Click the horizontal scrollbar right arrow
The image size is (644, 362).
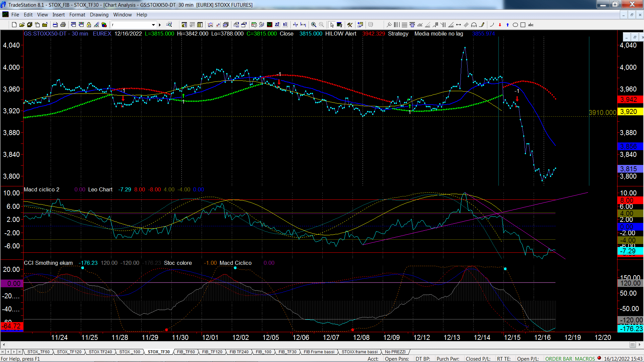pyautogui.click(x=640, y=345)
